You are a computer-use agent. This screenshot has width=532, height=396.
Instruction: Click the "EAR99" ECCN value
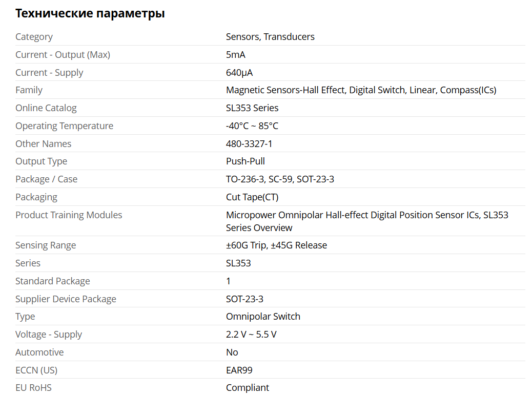coord(239,370)
